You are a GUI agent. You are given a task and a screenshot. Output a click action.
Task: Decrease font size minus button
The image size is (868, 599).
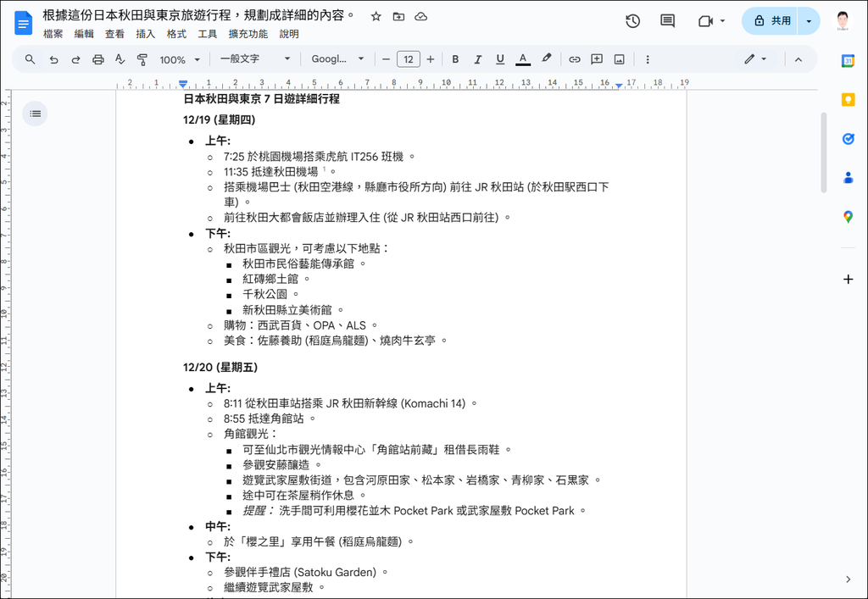(x=387, y=59)
